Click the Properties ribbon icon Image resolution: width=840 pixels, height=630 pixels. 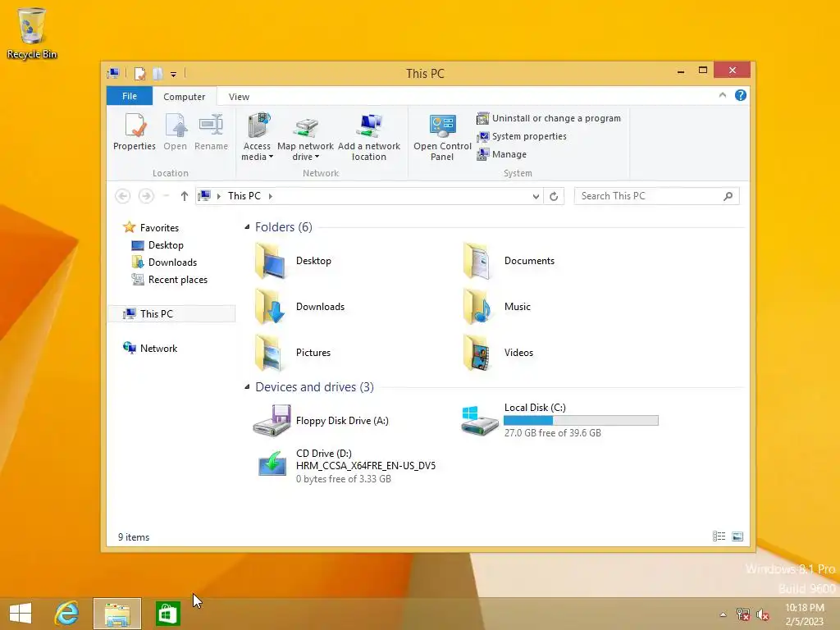click(135, 132)
